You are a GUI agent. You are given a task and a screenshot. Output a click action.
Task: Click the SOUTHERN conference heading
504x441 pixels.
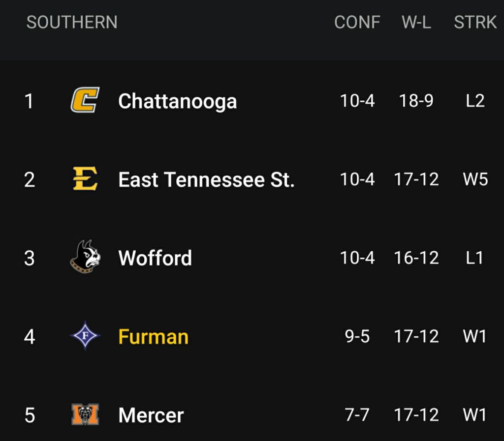(x=72, y=22)
